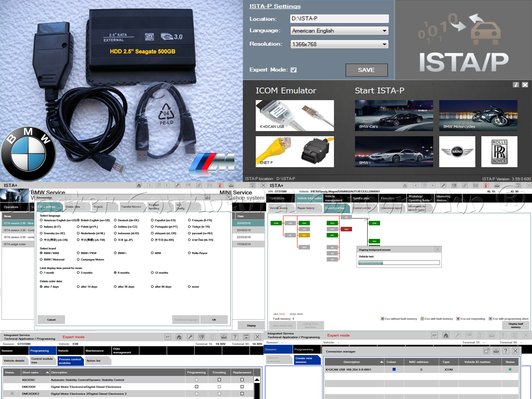This screenshot has width=532, height=399.
Task: Click the info icon in the ISTA-P launcher
Action: [516, 85]
